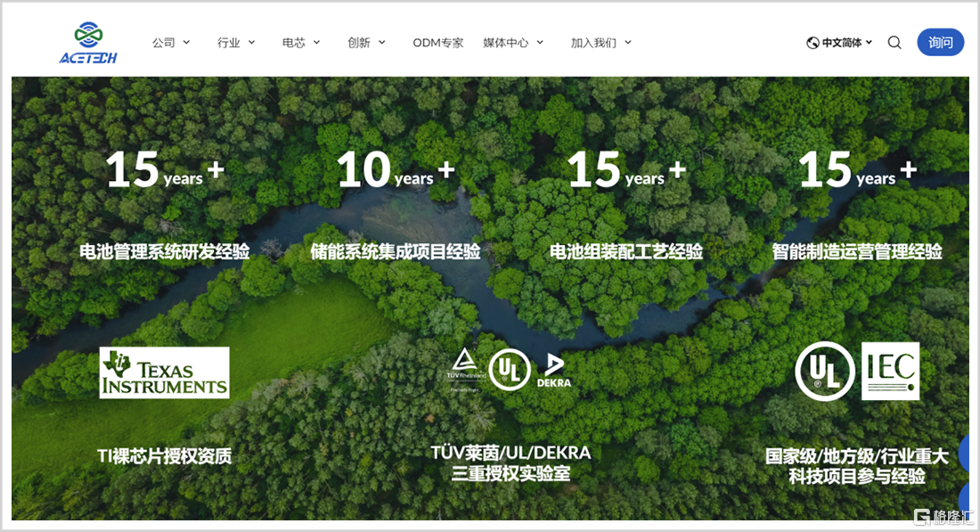Expand the 行业 menu chevron
Screen dimensions: 980x532
click(251, 43)
